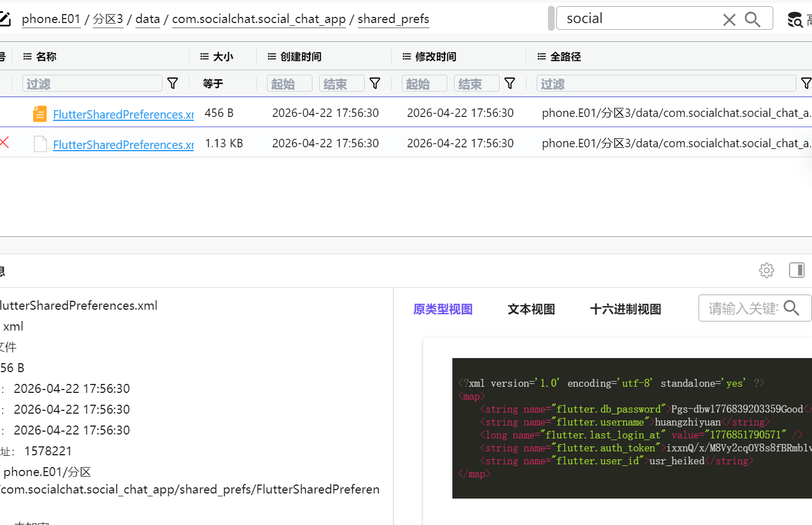Sort by the 创建时间 column header

[x=301, y=56]
